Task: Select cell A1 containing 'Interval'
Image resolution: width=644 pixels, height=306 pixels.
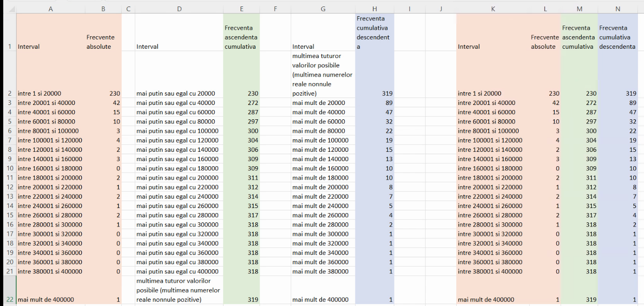Action: [51, 46]
